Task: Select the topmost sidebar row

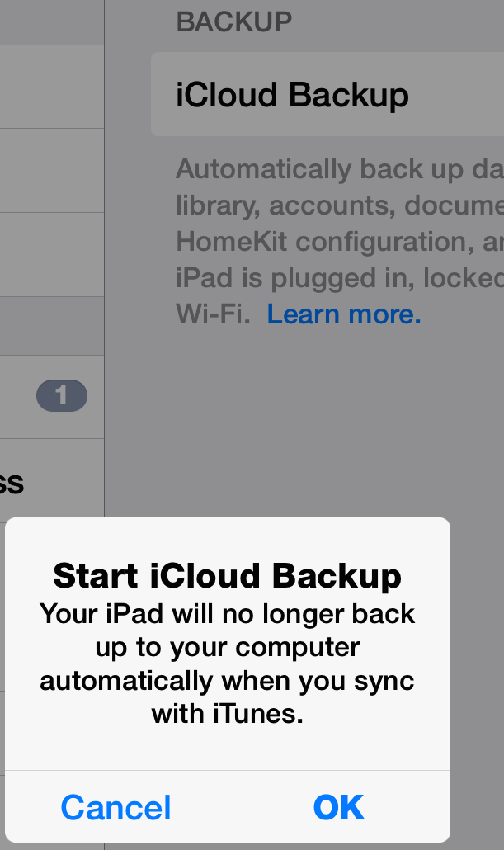Action: point(51,22)
